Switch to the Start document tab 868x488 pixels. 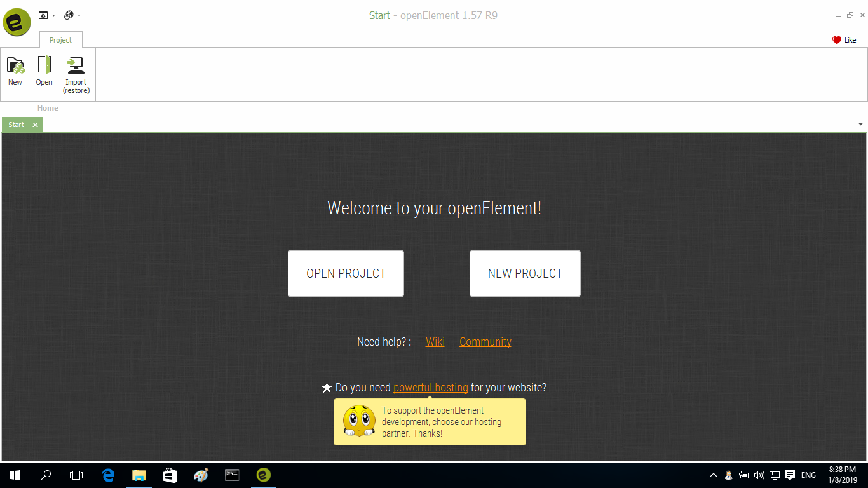[17, 125]
